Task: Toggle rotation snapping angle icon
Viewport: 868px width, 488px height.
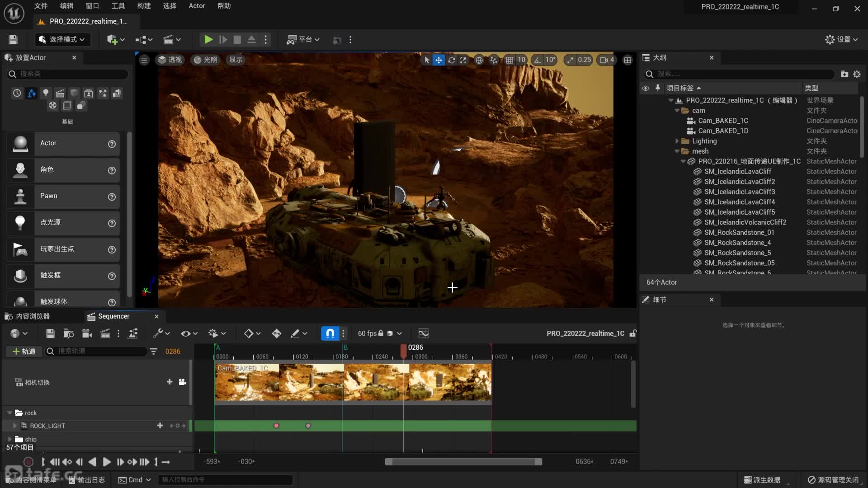Action: [537, 60]
